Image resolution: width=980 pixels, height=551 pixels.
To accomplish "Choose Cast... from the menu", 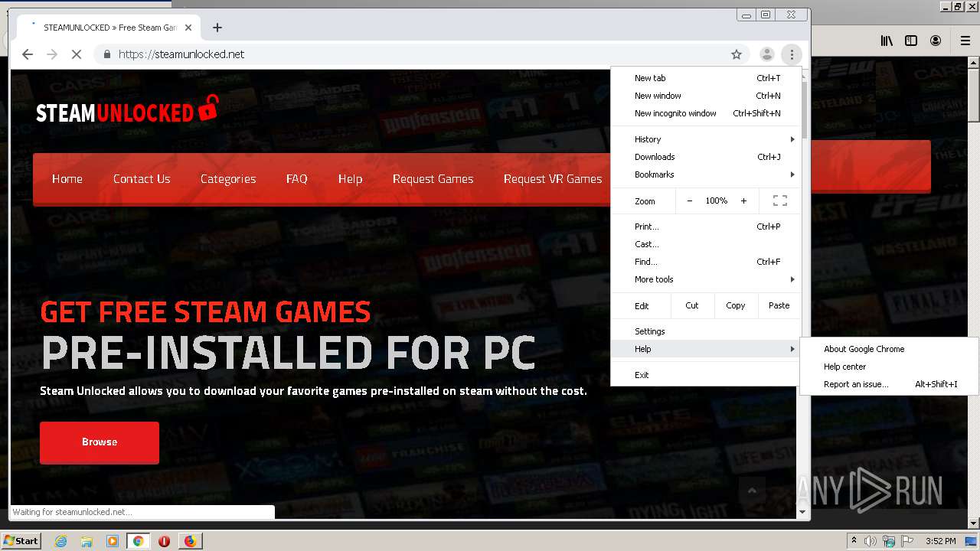I will [x=706, y=244].
